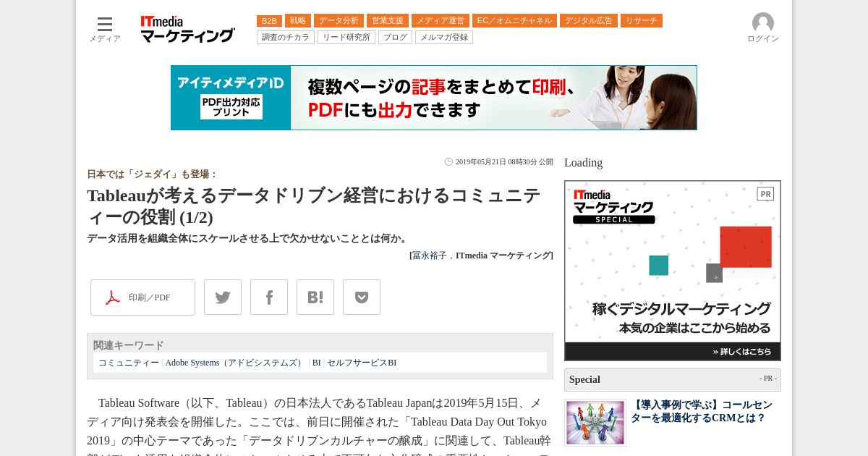Open the セルフサービスBI keyword link
The width and height of the screenshot is (868, 456).
(362, 363)
